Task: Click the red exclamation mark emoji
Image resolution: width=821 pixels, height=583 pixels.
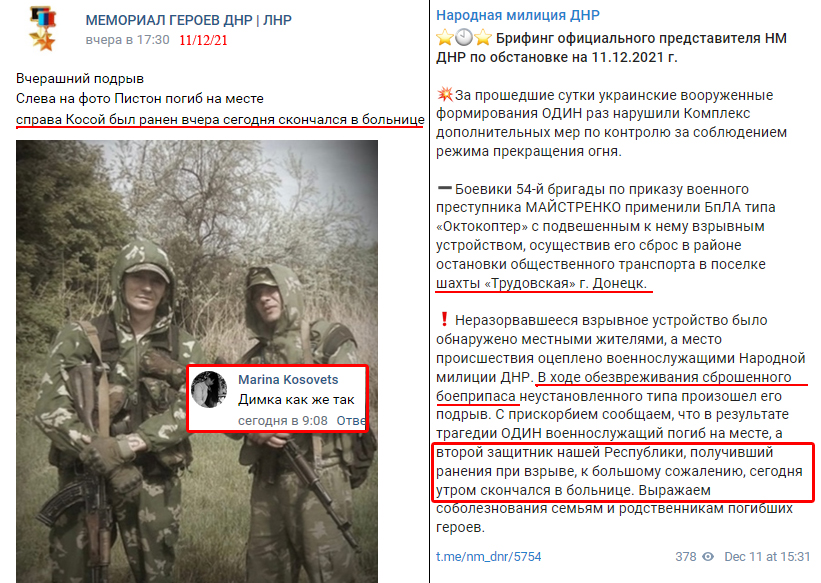Action: pos(445,319)
